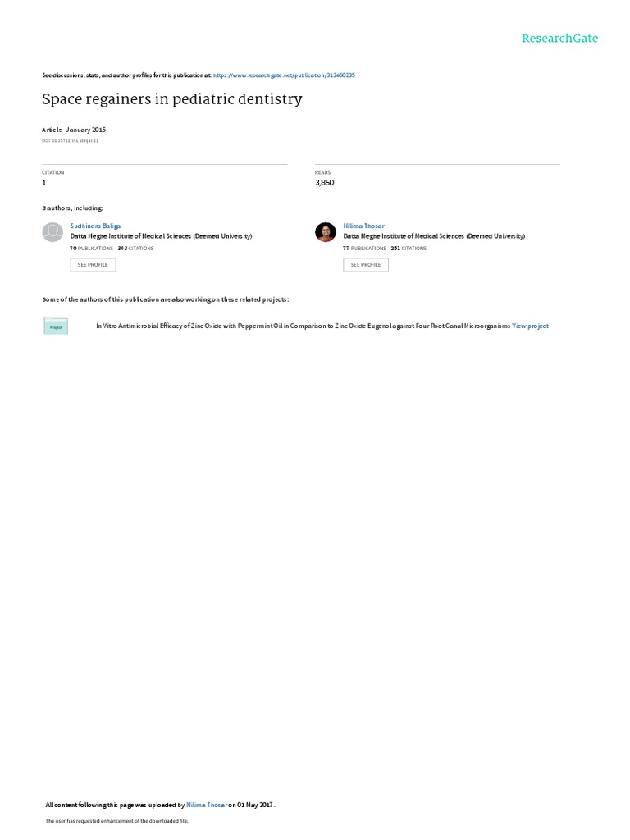The height and width of the screenshot is (840, 630).
Task: Click the Zinc Oxide Peppermint Oil project title
Action: [x=303, y=326]
